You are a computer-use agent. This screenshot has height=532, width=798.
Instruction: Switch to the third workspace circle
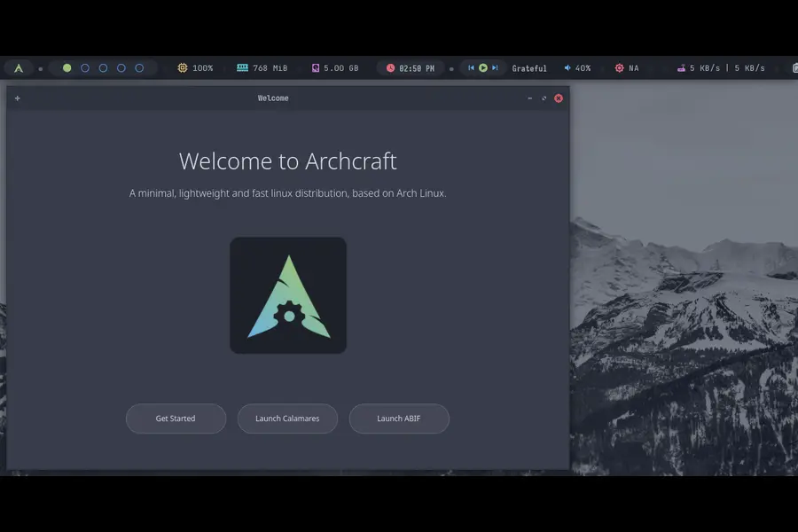(x=104, y=68)
